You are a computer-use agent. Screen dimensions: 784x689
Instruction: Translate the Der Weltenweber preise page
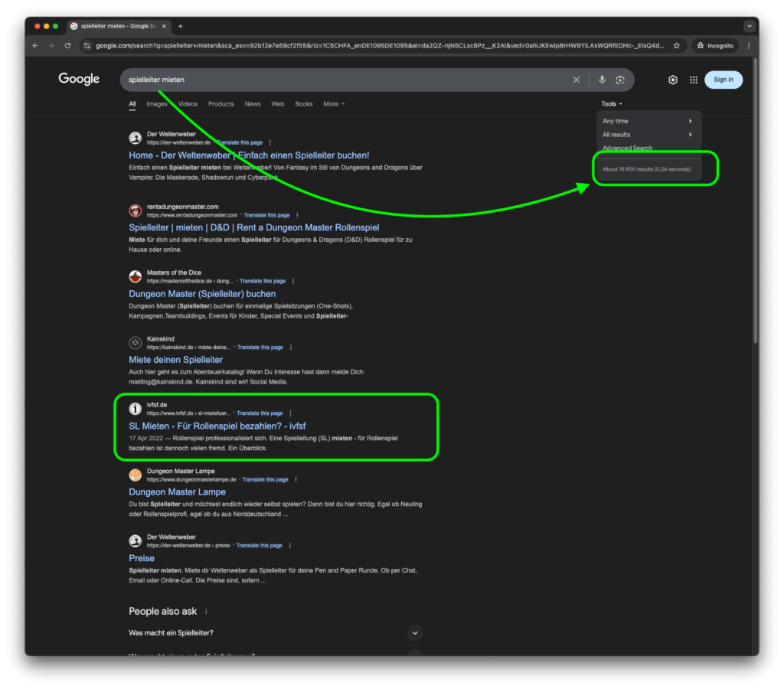pos(259,546)
